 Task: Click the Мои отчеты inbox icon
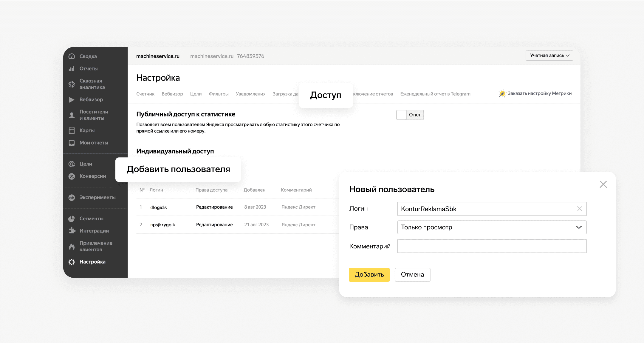[72, 143]
